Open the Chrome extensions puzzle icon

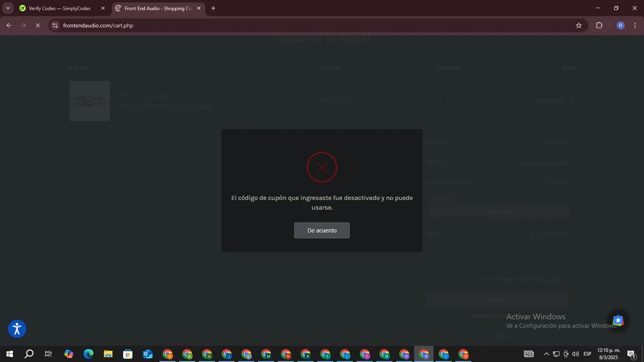point(599,25)
